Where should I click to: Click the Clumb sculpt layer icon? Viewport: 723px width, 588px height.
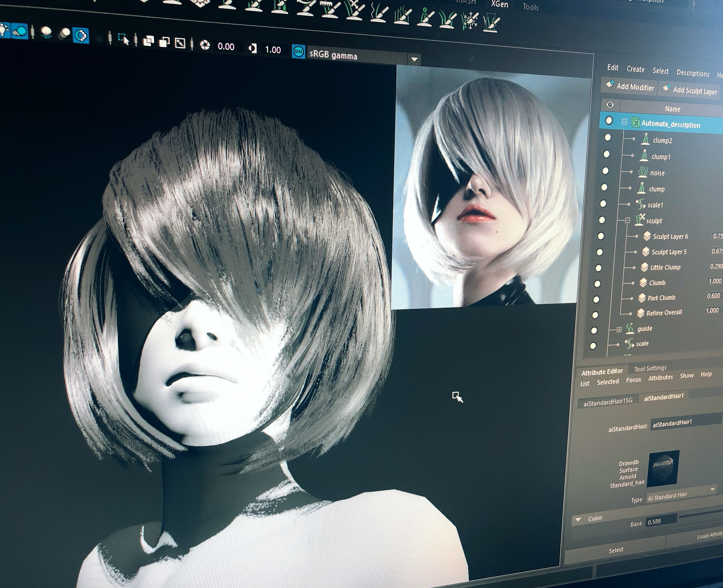(643, 282)
